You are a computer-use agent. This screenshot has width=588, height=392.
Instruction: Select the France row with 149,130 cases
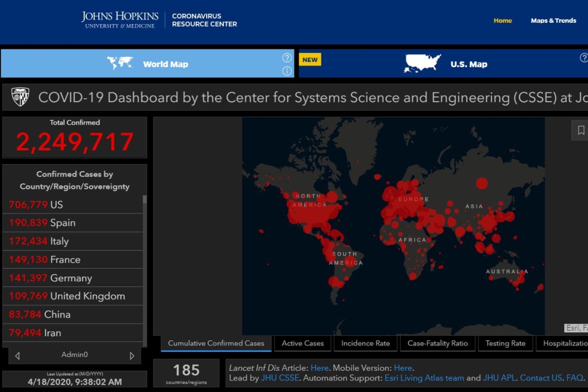point(73,260)
